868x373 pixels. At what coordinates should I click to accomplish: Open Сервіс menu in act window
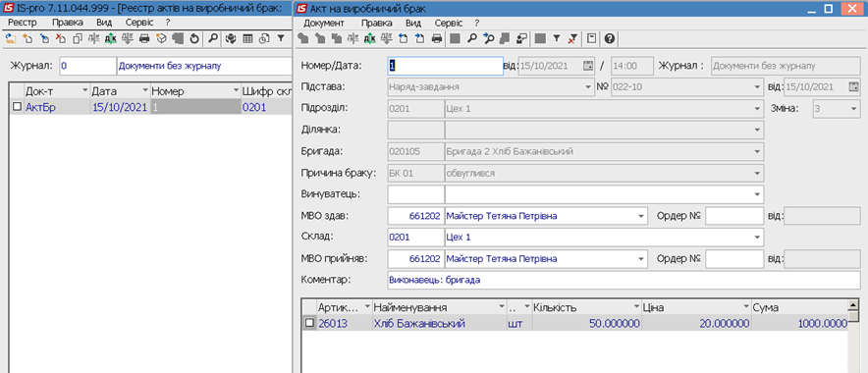[449, 23]
